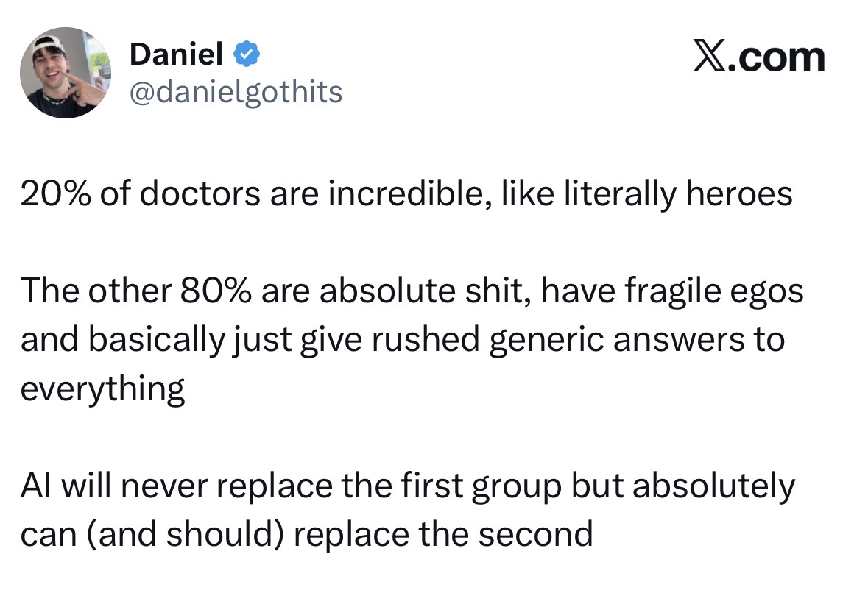Click the "20%" at the tweet start
The width and height of the screenshot is (868, 593).
click(52, 195)
